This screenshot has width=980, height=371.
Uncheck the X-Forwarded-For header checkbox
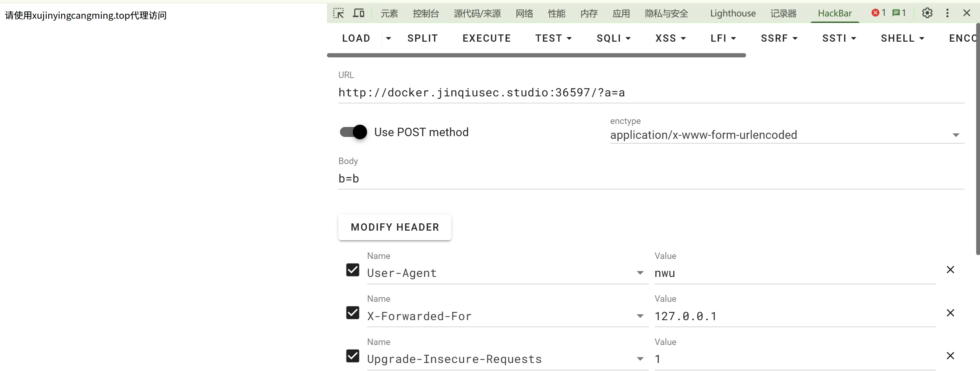point(353,313)
